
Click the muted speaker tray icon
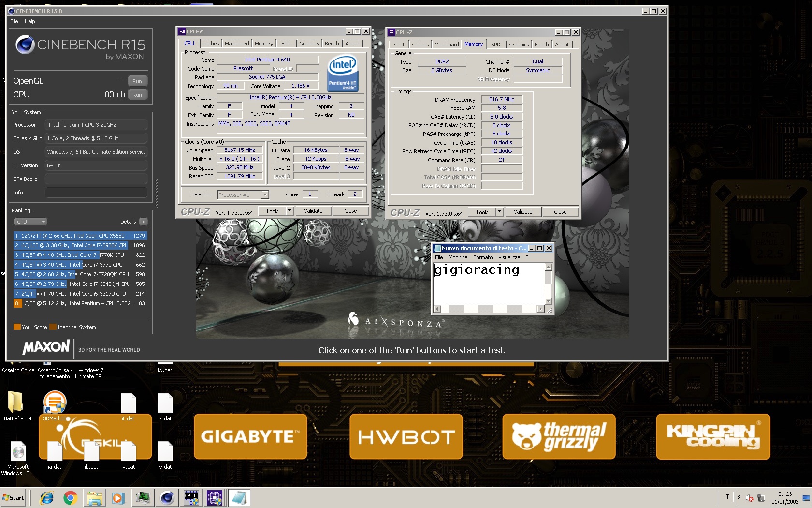click(x=750, y=498)
